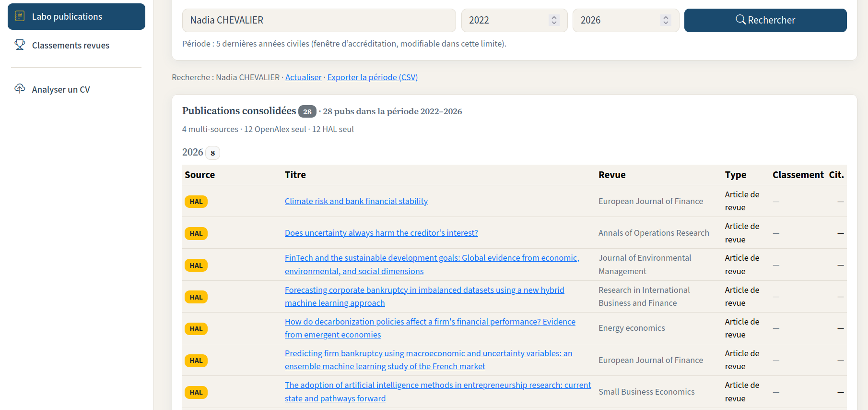Click the Actualiser link
Viewport: 868px width, 410px height.
304,77
